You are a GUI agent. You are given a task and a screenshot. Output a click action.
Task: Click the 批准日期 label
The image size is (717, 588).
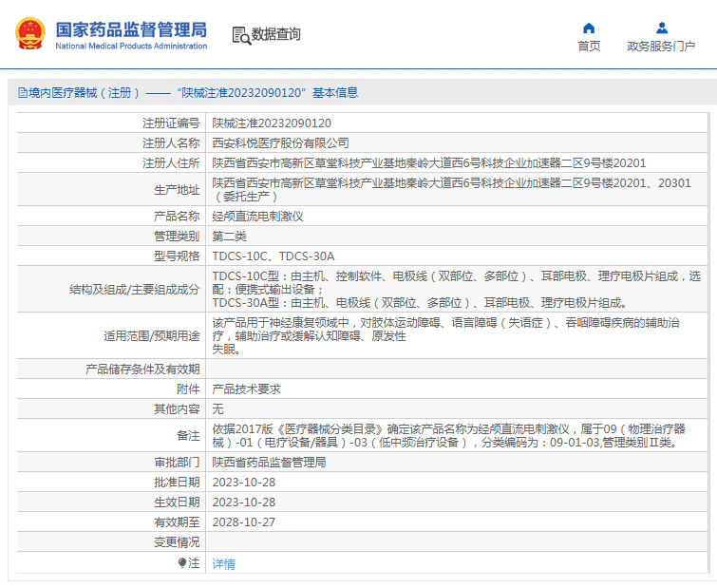[177, 483]
